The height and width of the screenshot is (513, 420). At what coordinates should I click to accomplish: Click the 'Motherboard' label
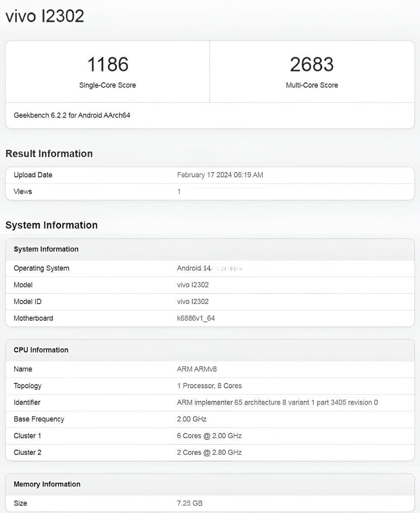point(33,318)
